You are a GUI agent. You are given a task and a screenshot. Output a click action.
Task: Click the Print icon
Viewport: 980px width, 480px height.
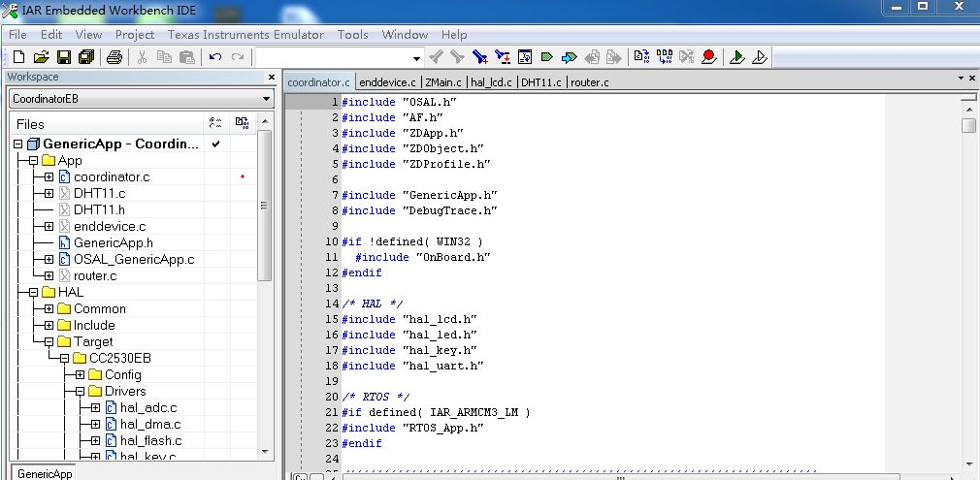point(114,57)
